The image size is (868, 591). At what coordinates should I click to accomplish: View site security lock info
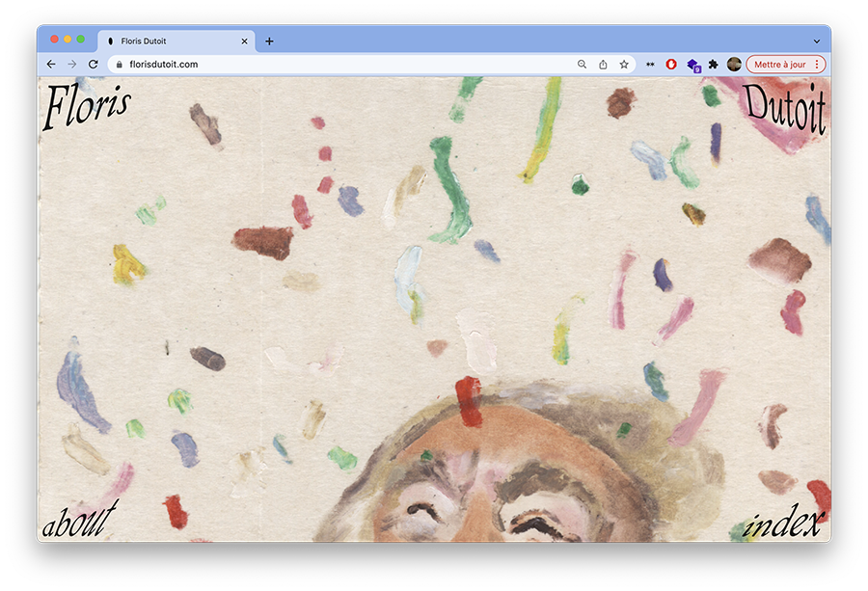tap(119, 65)
